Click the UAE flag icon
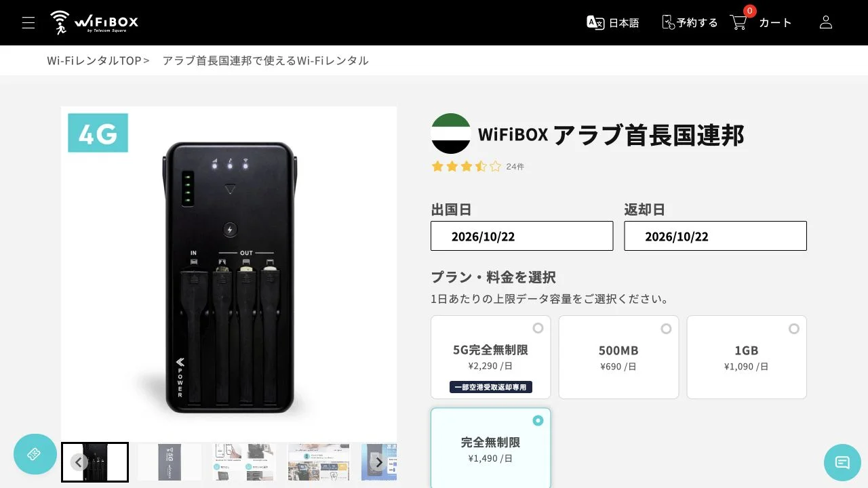The height and width of the screenshot is (488, 868). (451, 134)
